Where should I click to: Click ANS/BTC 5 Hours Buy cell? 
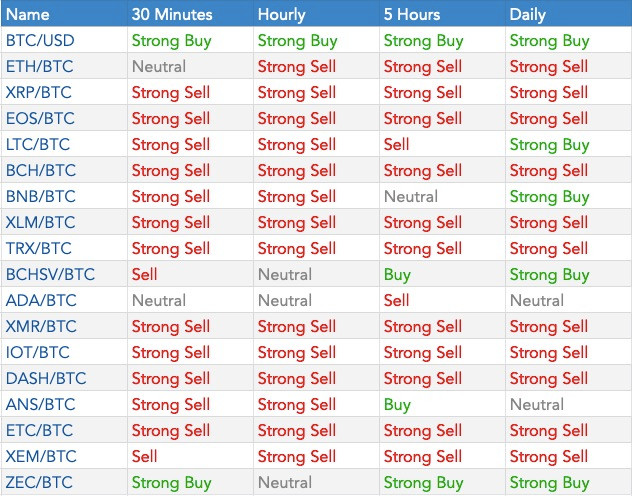pyautogui.click(x=397, y=405)
